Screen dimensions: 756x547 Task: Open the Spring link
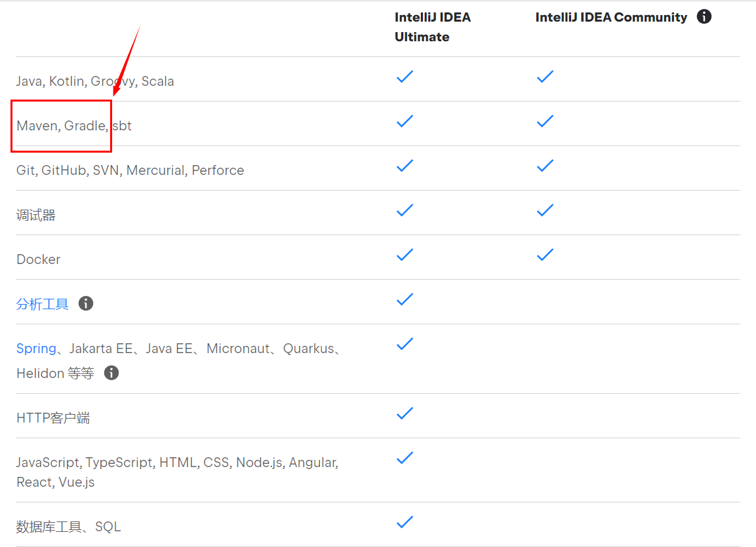[36, 349]
